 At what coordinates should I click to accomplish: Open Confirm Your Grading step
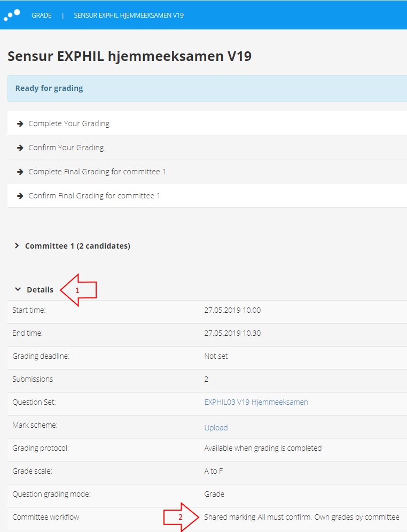[x=66, y=148]
